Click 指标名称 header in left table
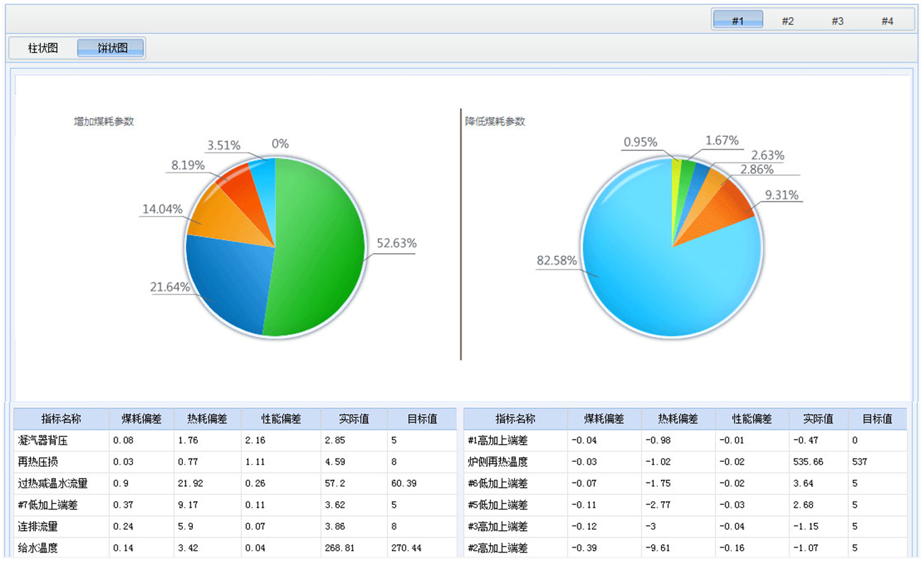The image size is (924, 562). [61, 419]
